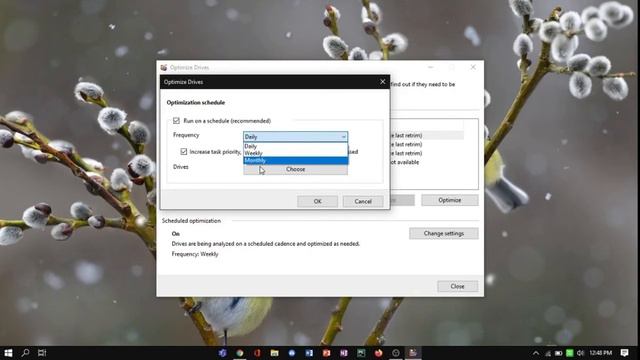Switch to Google Chrome on the taskbar
Viewport: 640px width, 360px height.
coord(240,353)
